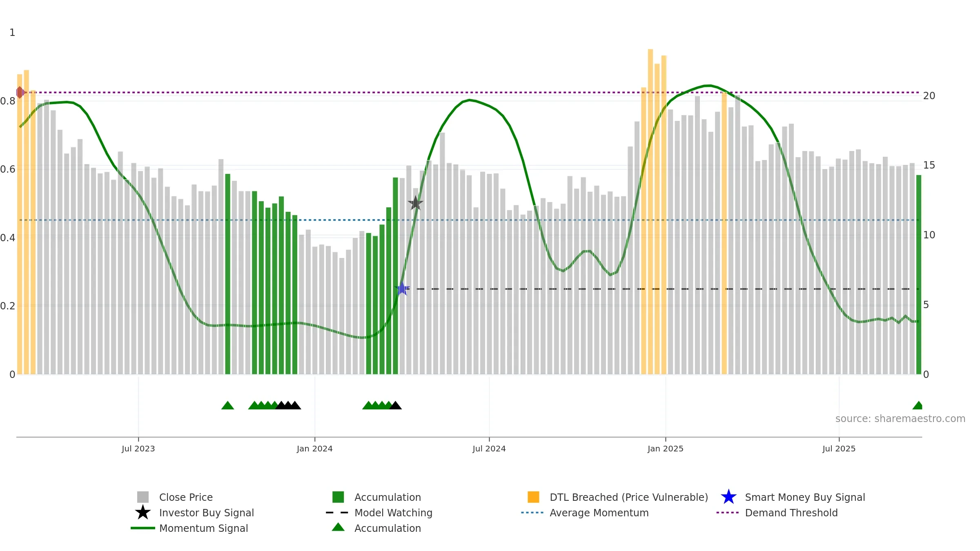Click the Jan 2024 x-axis label
This screenshot has width=980, height=551.
(315, 449)
